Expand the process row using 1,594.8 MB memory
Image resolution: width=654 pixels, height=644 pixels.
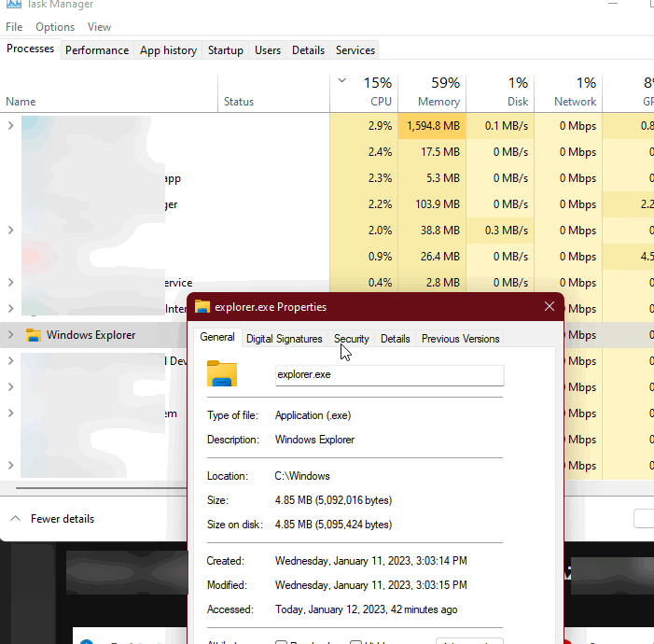(11, 125)
